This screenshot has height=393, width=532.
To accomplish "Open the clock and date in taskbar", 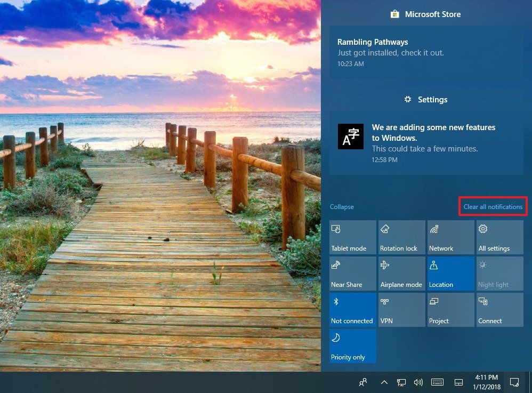I will click(x=488, y=382).
